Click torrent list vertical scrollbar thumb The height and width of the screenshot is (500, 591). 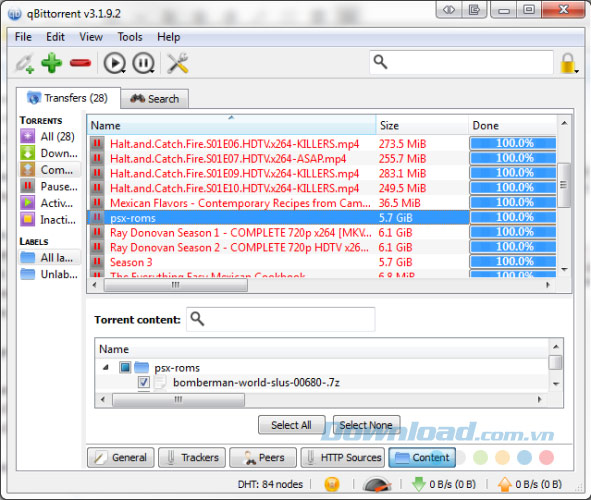tap(563, 185)
